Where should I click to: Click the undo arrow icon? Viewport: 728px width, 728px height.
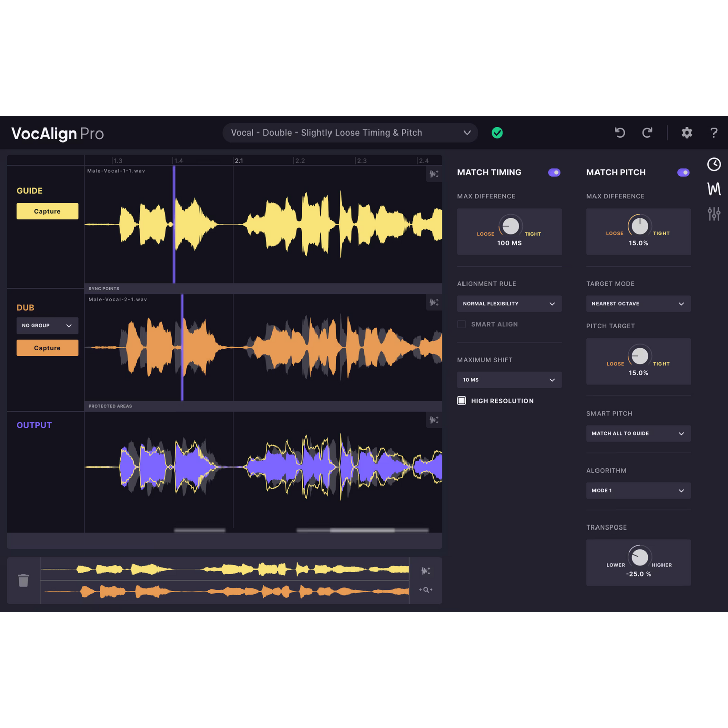pyautogui.click(x=620, y=133)
